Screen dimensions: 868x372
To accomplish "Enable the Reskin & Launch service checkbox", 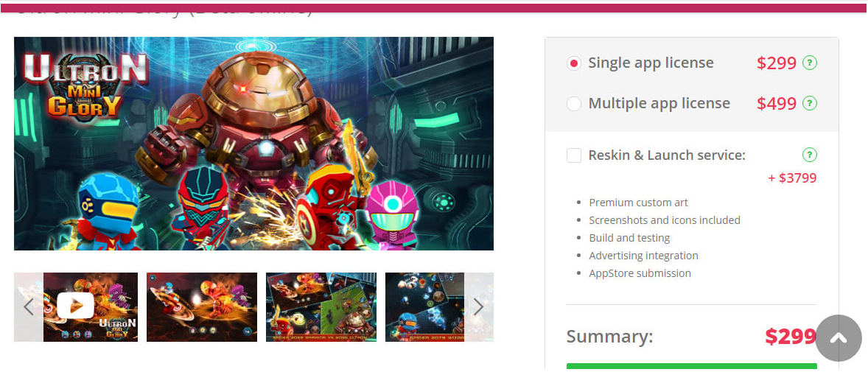I will point(574,155).
